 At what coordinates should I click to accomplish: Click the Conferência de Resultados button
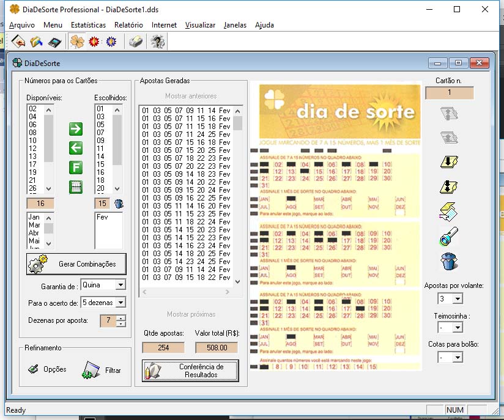[x=190, y=370]
